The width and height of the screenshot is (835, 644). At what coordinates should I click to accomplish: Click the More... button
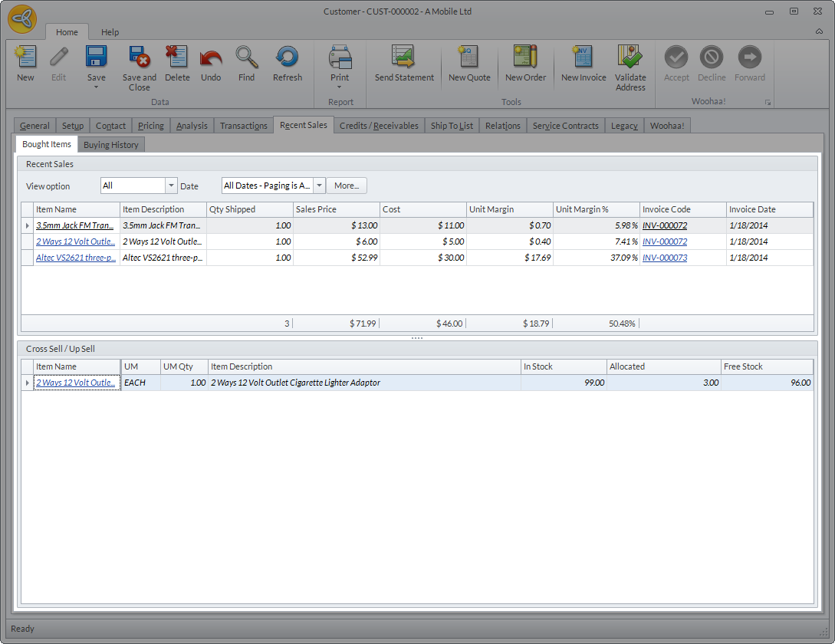tap(347, 186)
